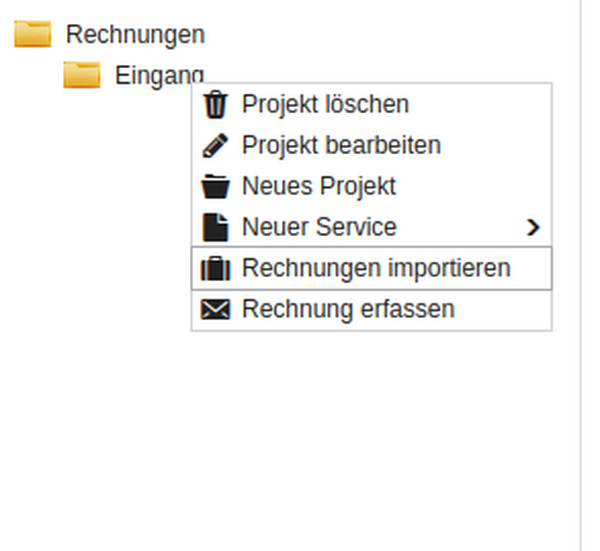This screenshot has width=600, height=551.
Task: Click the briefcase icon beside Rechnungen importieren
Action: 215,268
